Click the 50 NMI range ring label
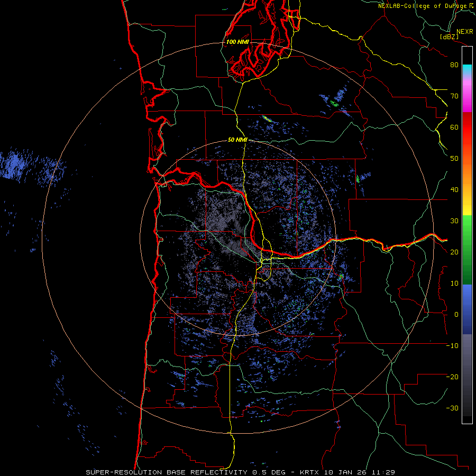 [x=237, y=140]
